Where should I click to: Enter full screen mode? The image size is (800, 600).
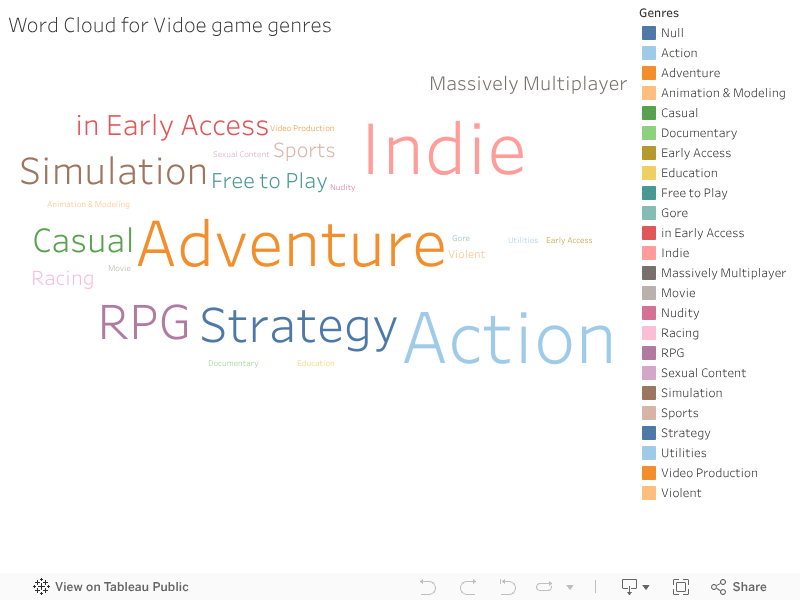681,587
